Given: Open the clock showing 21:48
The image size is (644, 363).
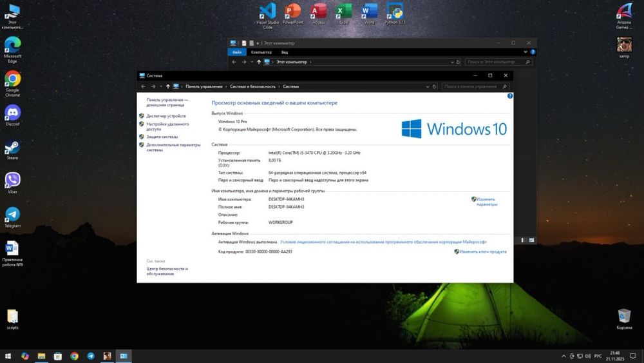Looking at the screenshot, I should pyautogui.click(x=615, y=356).
